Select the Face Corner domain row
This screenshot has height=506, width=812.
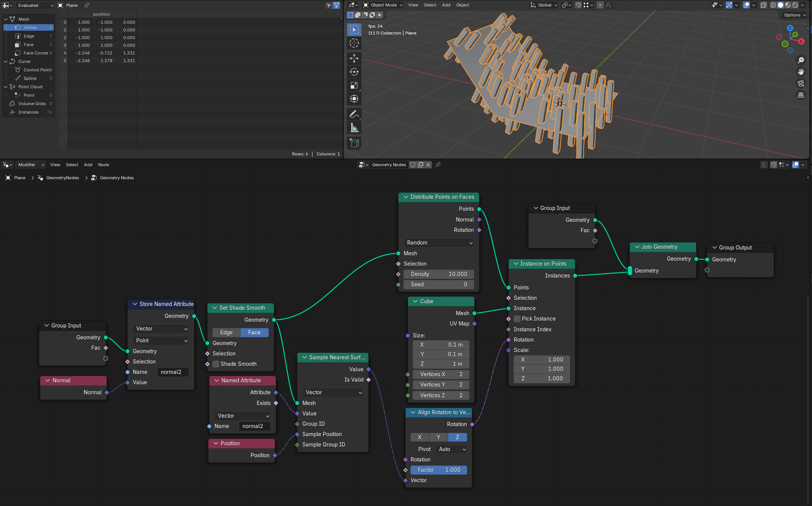click(28, 53)
